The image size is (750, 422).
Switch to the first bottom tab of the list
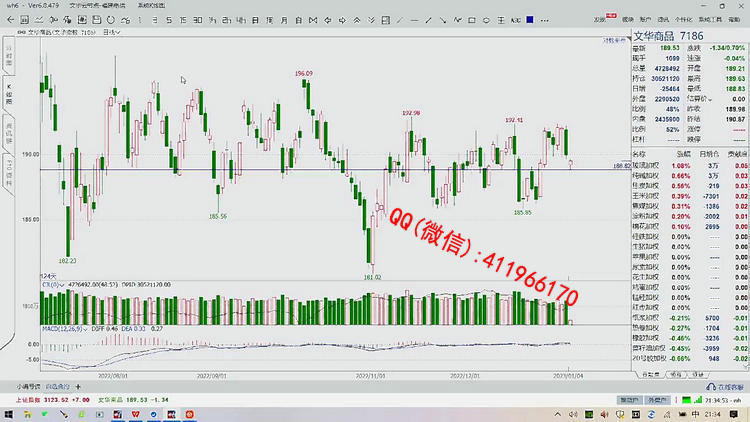click(651, 375)
